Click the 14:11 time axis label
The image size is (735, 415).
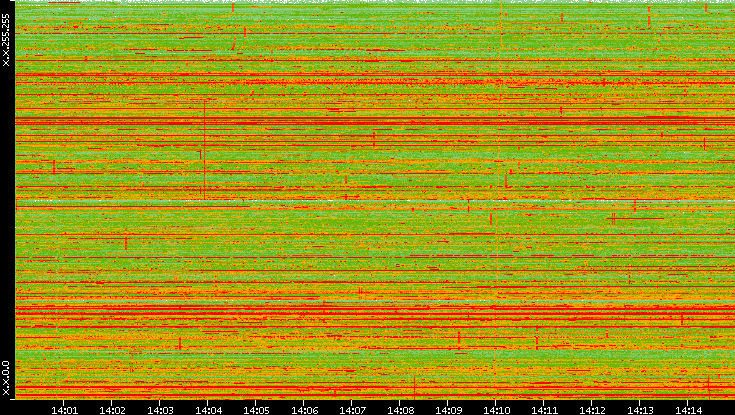pyautogui.click(x=544, y=410)
